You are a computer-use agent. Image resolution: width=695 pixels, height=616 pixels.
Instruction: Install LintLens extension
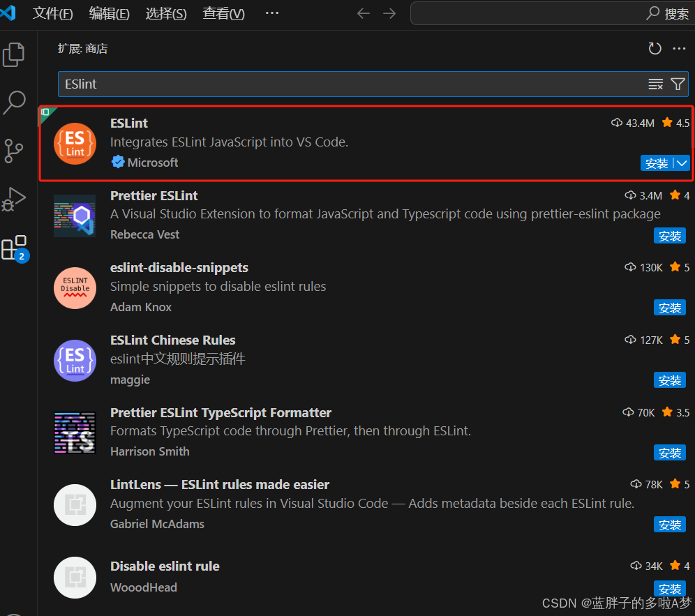[x=669, y=525]
